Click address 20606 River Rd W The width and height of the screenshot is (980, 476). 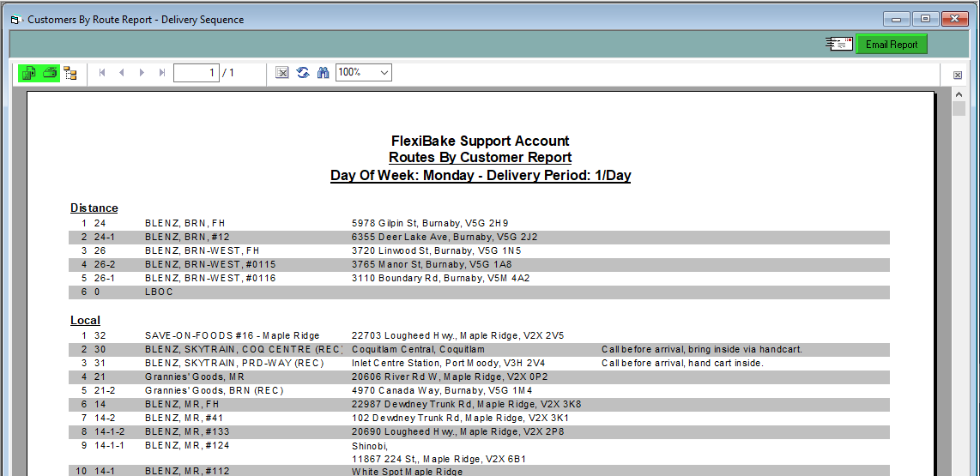click(x=451, y=377)
